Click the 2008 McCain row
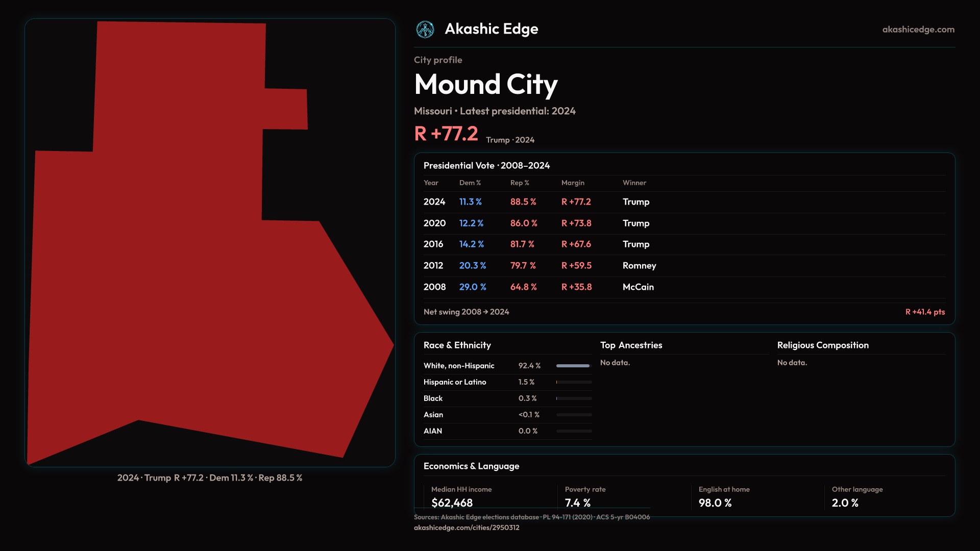The height and width of the screenshot is (551, 980). pyautogui.click(x=684, y=287)
